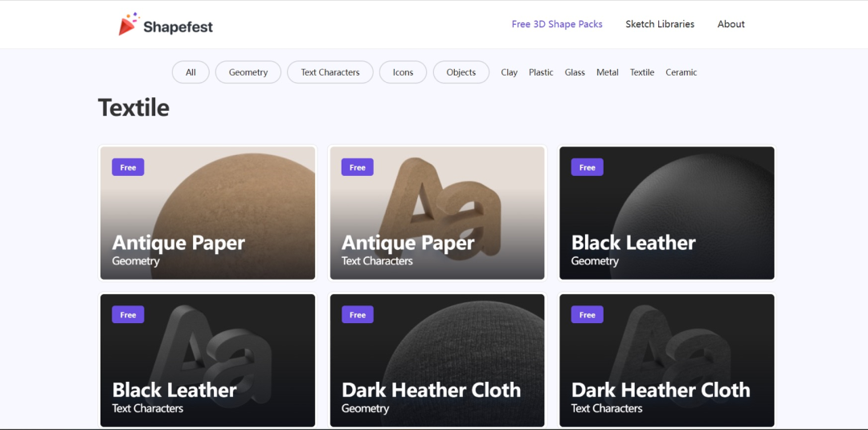Filter by Text Characters category
868x430 pixels.
pyautogui.click(x=330, y=72)
